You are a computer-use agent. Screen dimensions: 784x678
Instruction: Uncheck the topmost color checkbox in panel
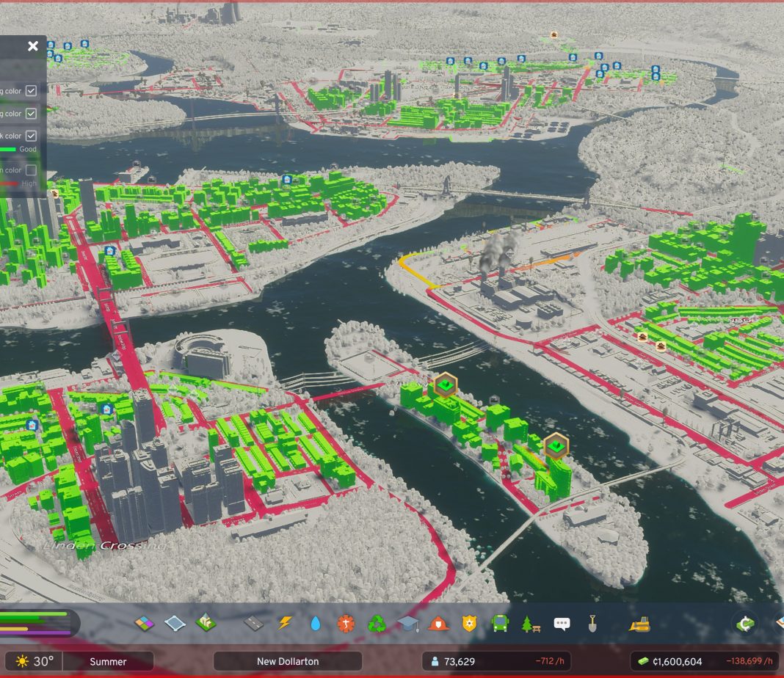pyautogui.click(x=31, y=91)
